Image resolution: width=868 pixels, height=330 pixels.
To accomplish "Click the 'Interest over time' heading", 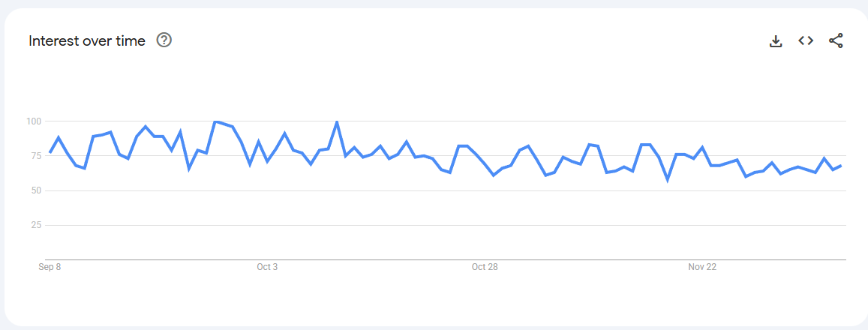I will coord(87,41).
